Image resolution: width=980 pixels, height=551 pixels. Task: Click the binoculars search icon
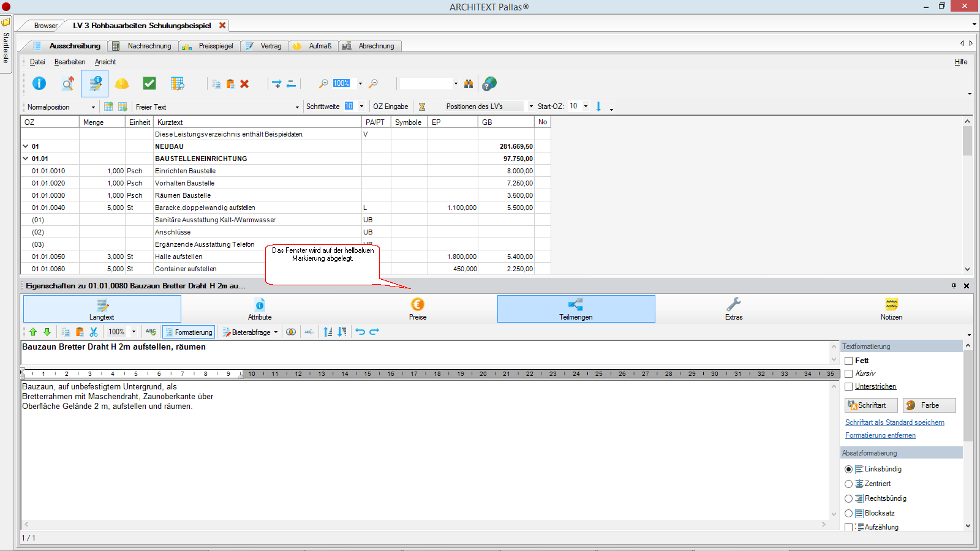[x=469, y=83]
